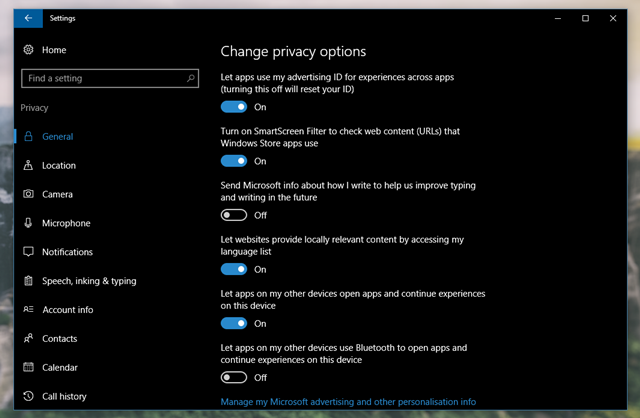
Task: Minimize the Settings window
Action: click(x=558, y=18)
